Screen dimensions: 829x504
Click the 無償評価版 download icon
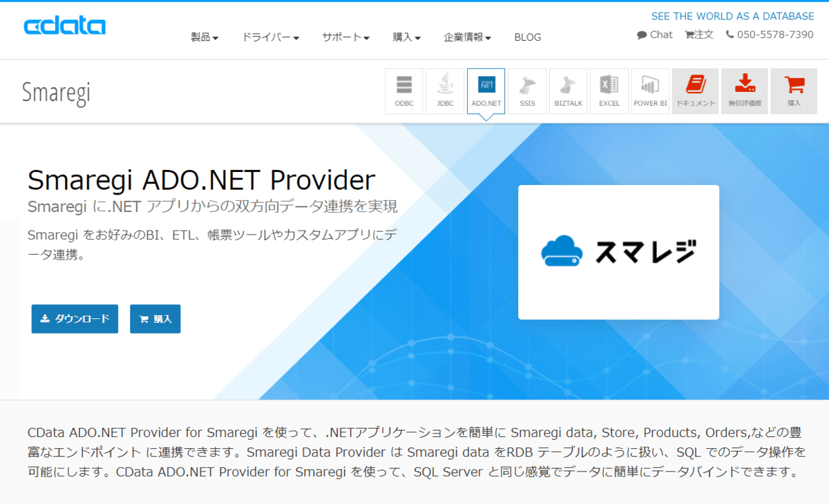(745, 91)
